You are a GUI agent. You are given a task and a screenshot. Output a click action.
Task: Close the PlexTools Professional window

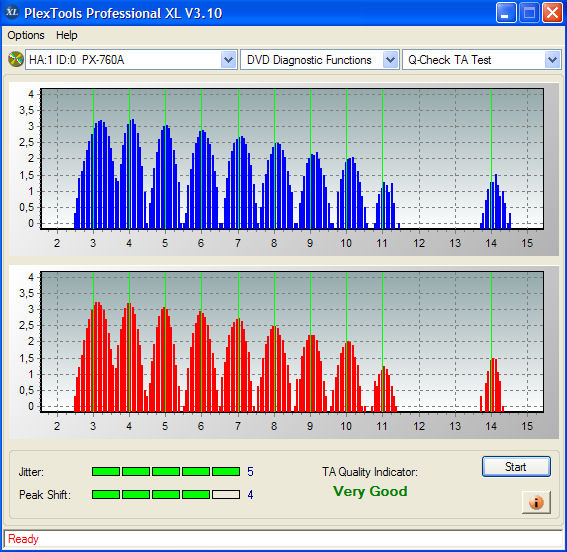point(552,13)
